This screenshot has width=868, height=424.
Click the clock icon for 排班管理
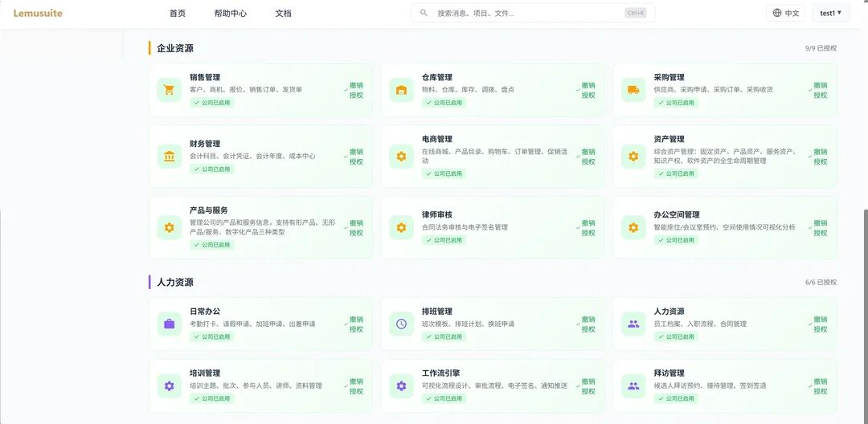coord(401,324)
